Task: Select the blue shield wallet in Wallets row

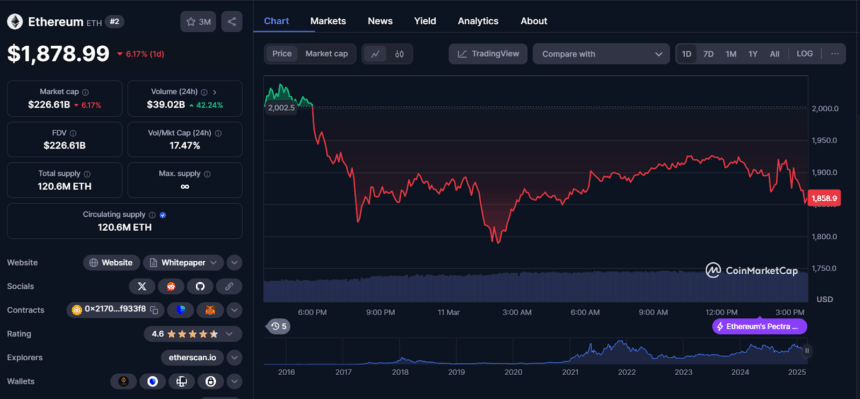Action: [x=152, y=381]
